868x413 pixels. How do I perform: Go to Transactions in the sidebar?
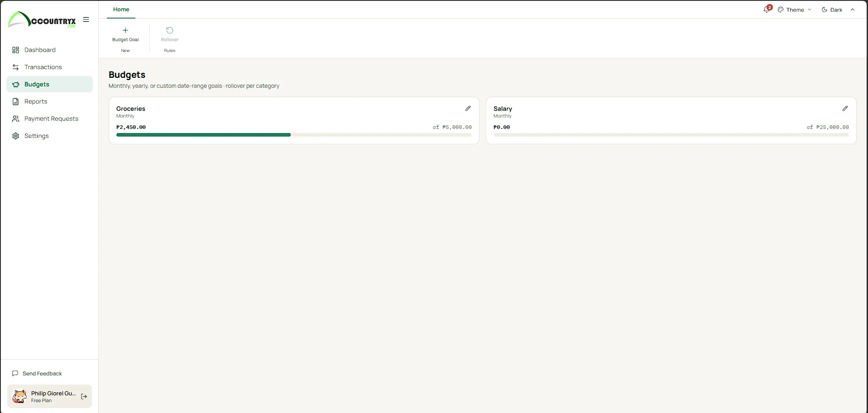49,67
